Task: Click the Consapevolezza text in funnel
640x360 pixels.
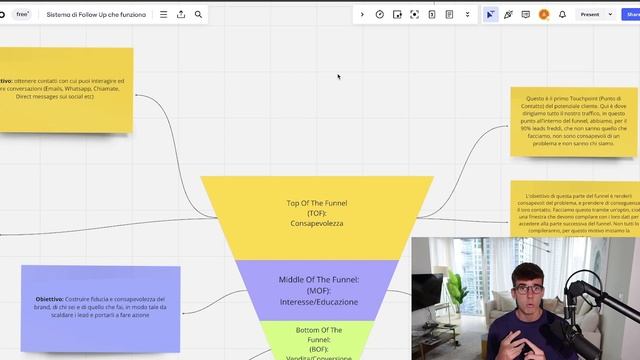Action: click(x=317, y=223)
